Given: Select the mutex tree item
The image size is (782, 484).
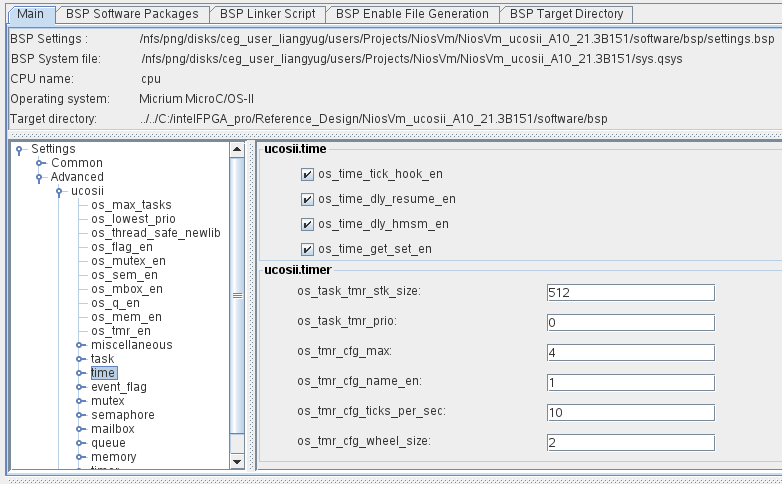Looking at the screenshot, I should tap(107, 401).
